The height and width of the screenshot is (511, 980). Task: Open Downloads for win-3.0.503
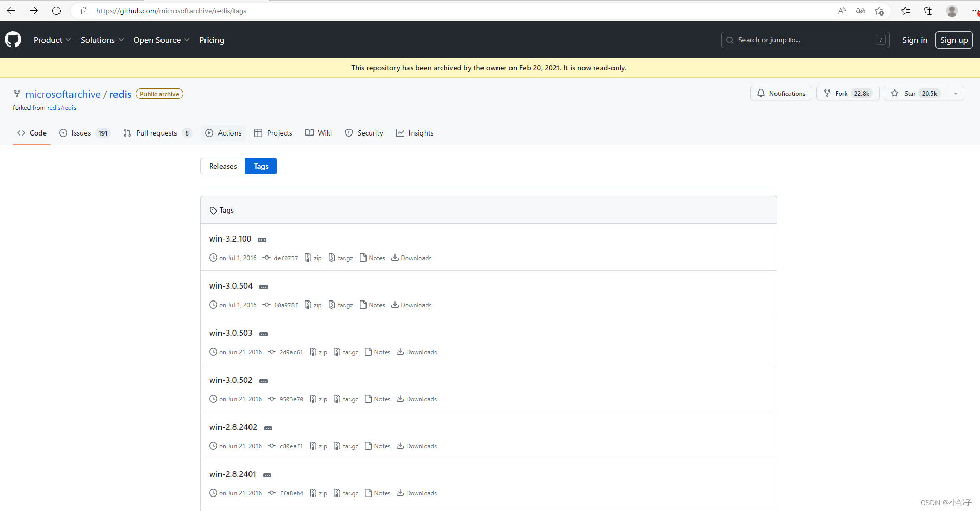pos(417,352)
